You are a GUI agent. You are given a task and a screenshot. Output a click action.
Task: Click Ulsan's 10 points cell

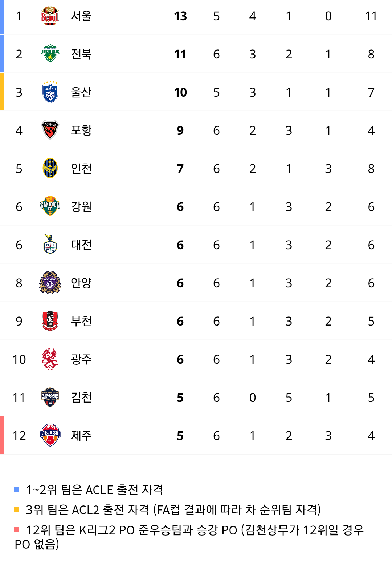(180, 92)
